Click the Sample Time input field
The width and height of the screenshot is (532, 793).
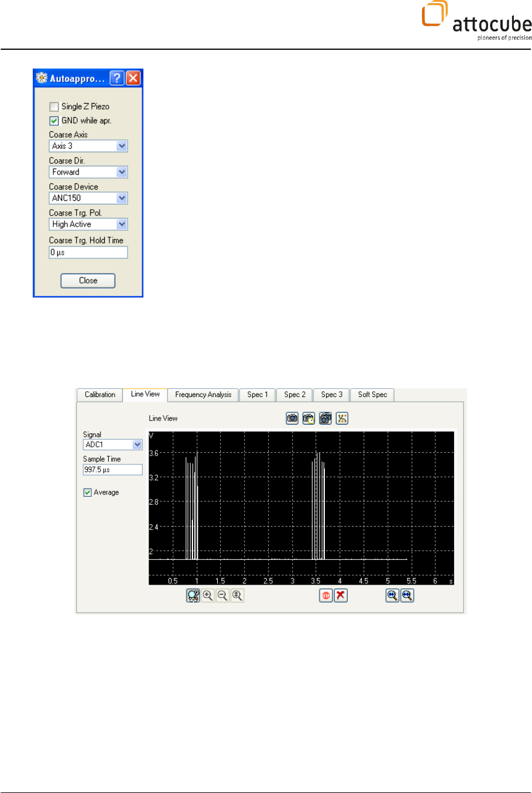[x=113, y=470]
